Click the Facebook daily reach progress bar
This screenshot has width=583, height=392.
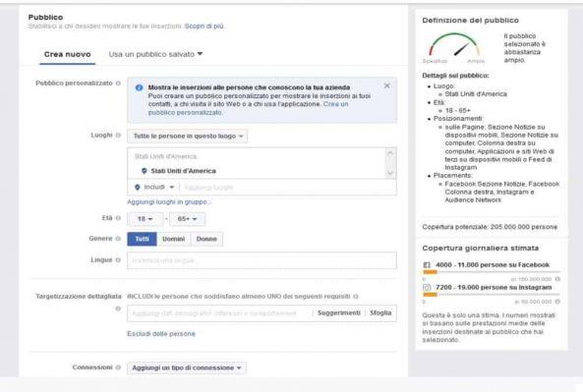[492, 272]
